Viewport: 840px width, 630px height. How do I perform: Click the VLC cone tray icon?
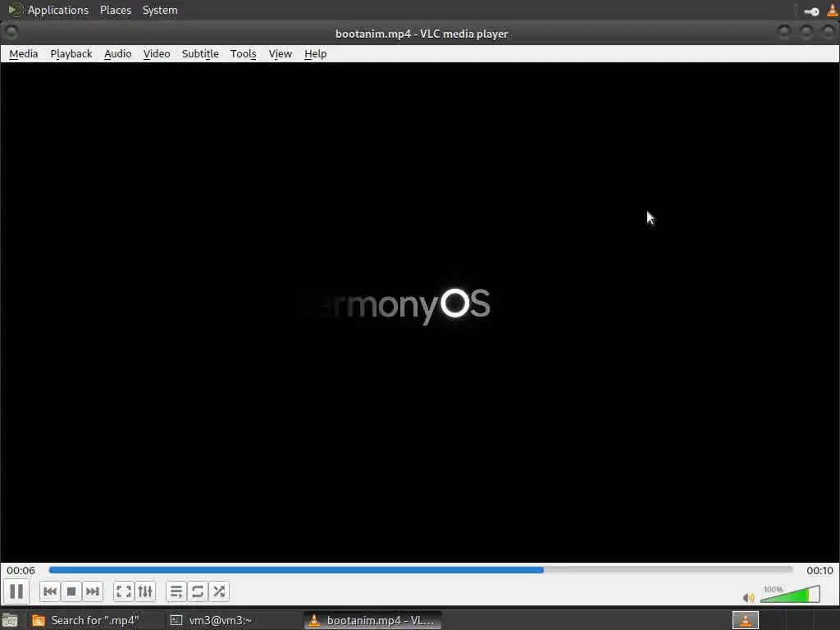(x=833, y=10)
